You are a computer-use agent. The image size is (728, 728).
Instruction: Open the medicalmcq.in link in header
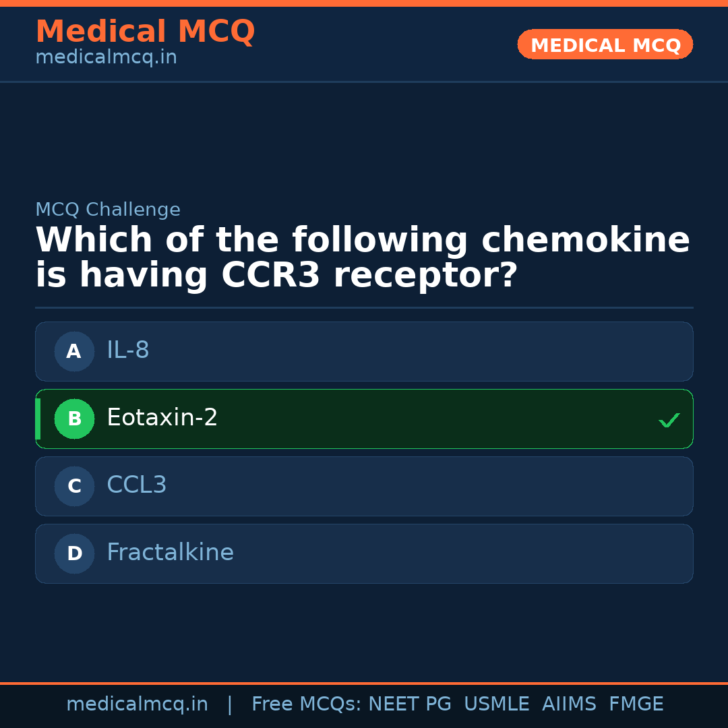(x=106, y=58)
